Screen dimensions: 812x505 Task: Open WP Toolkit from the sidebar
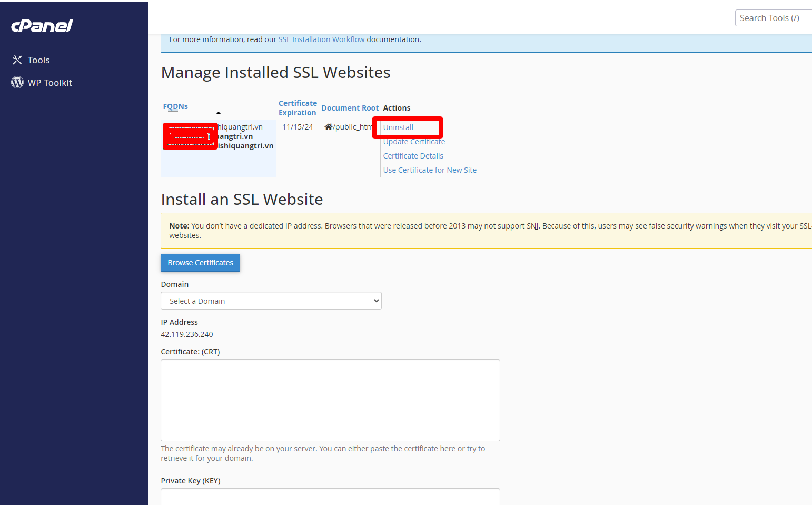tap(50, 83)
